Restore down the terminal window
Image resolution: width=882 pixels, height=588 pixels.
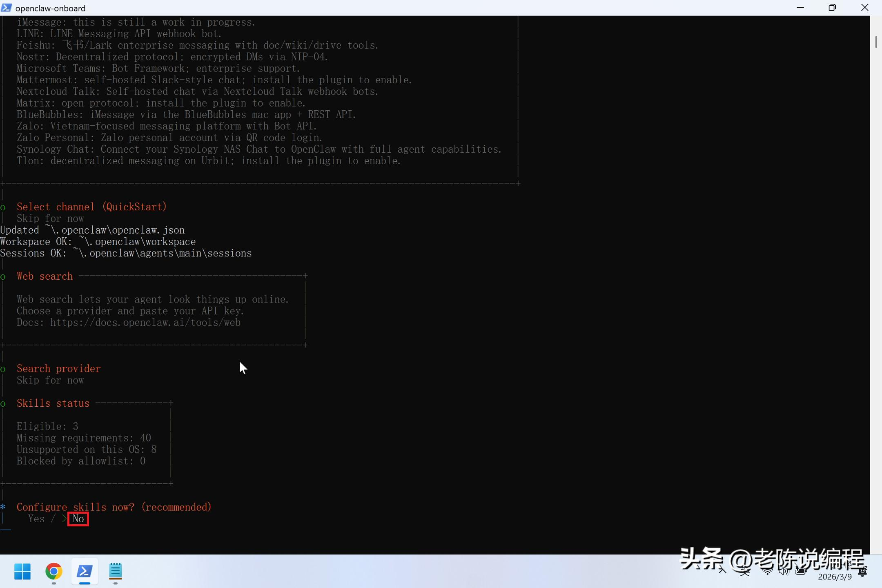pyautogui.click(x=832, y=8)
